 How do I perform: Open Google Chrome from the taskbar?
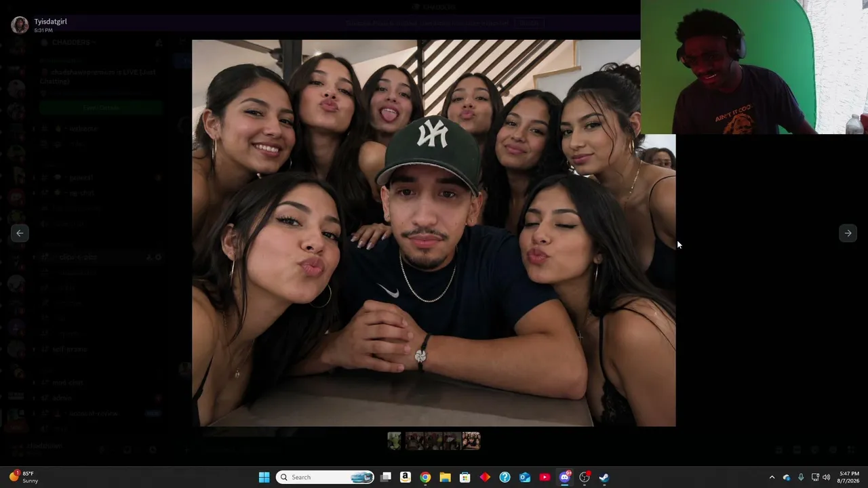(x=425, y=477)
